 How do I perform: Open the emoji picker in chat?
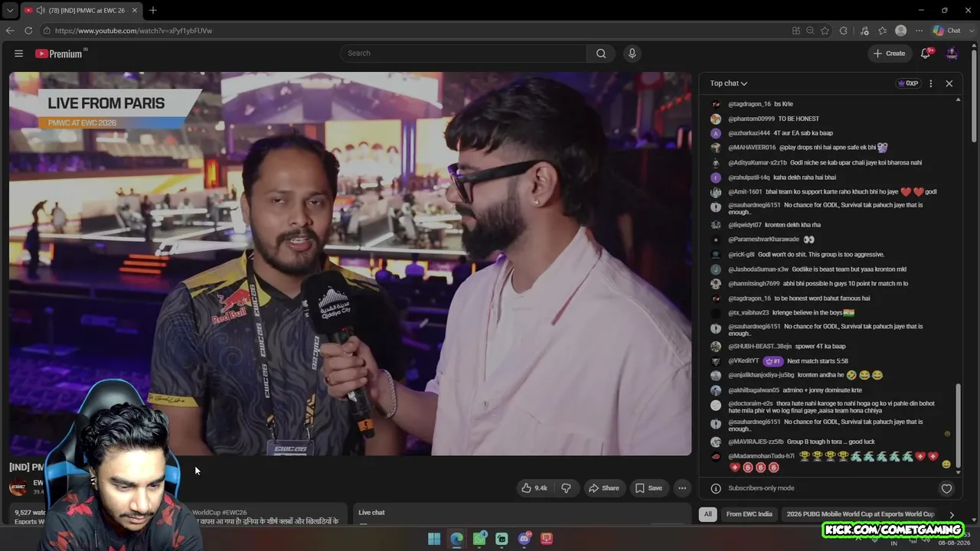tap(946, 465)
